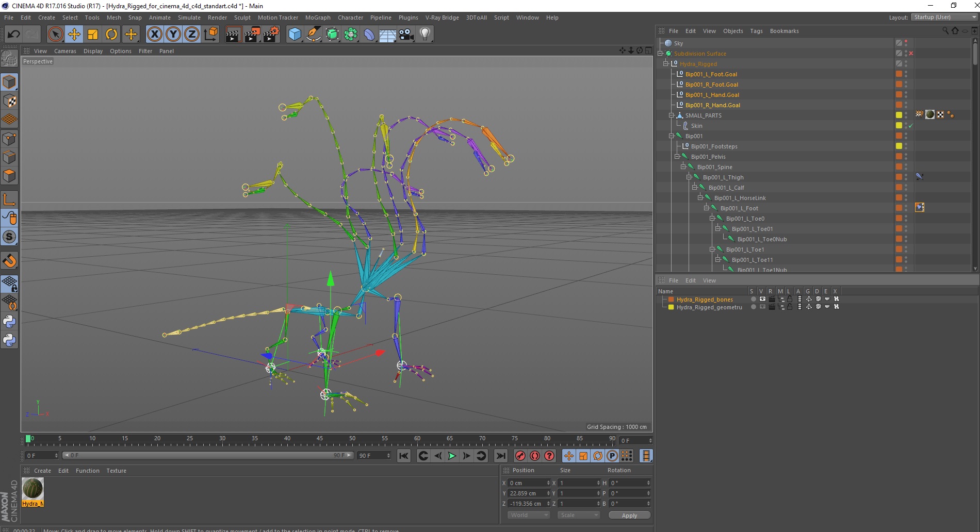
Task: Add a Subdivision Surface generator
Action: point(333,35)
